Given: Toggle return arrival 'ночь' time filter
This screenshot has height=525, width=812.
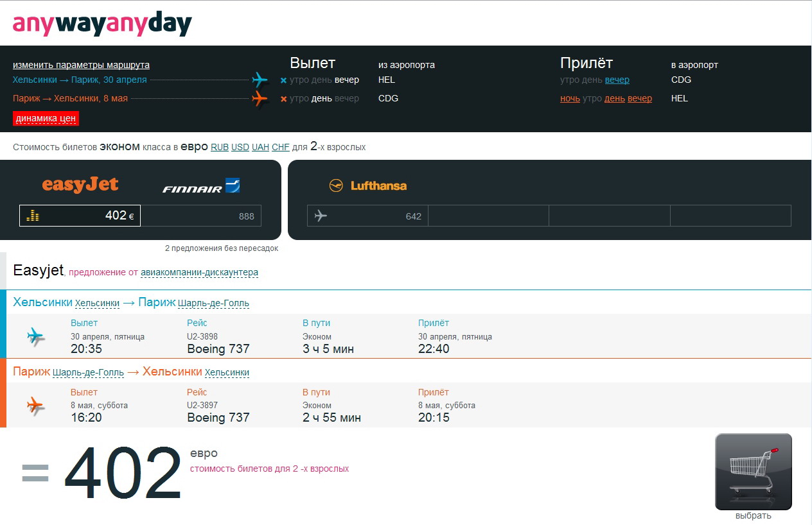Looking at the screenshot, I should click(570, 99).
